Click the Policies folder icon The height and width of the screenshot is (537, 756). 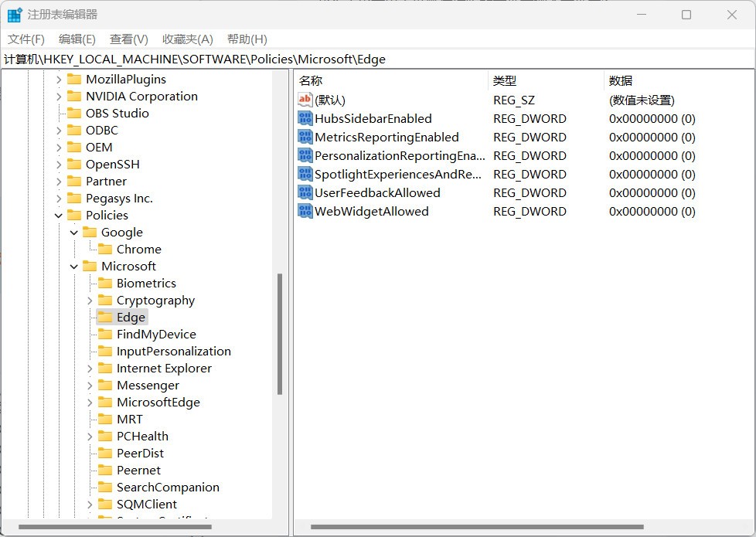74,215
